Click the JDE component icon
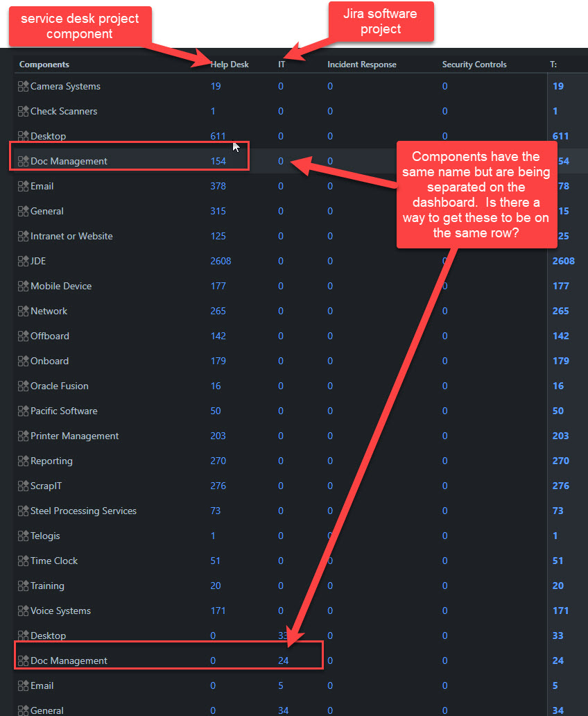Image resolution: width=588 pixels, height=716 pixels. coord(24,261)
